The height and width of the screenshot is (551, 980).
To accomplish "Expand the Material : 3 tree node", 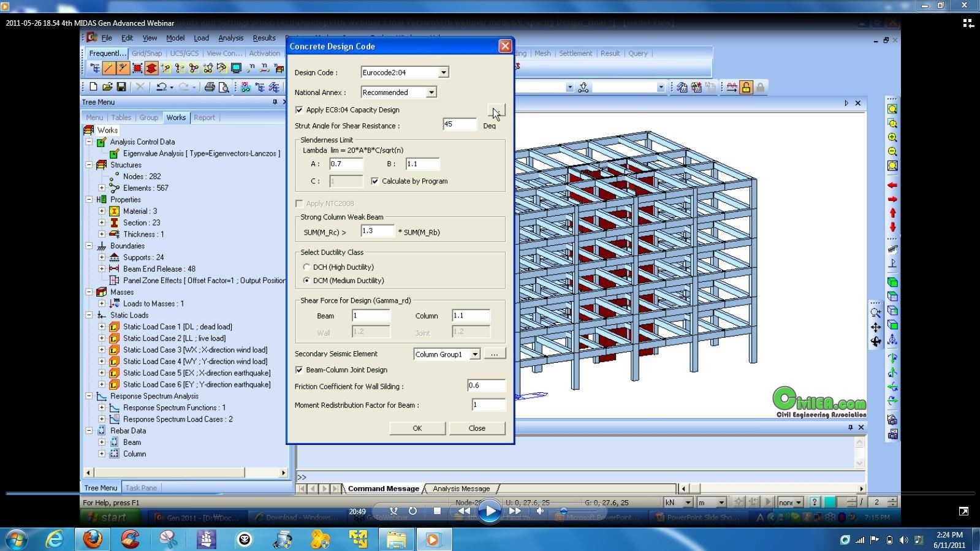I will click(x=102, y=211).
